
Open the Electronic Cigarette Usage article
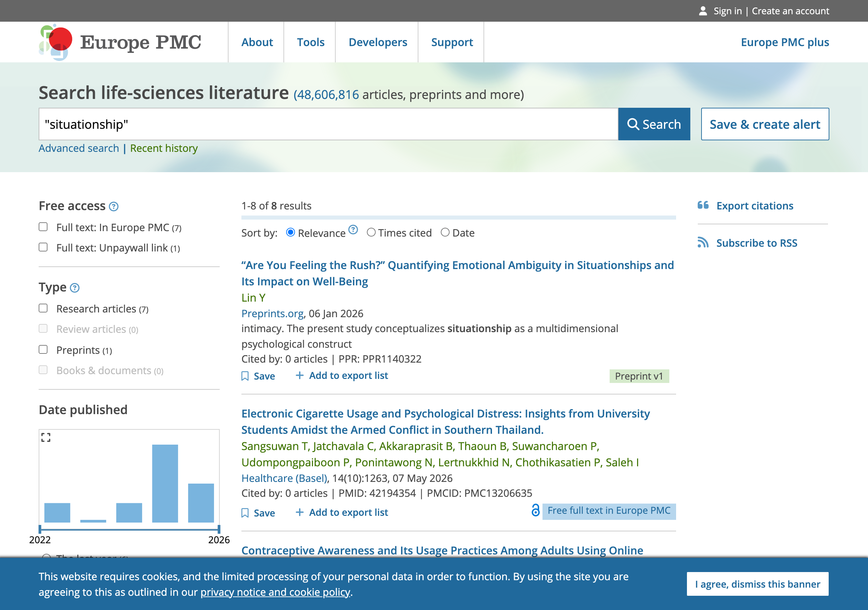point(445,421)
